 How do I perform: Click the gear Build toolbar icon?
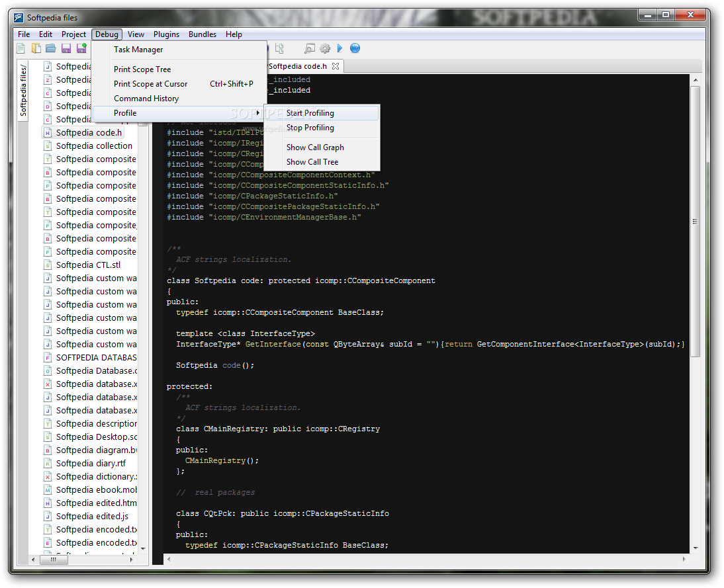click(x=325, y=48)
